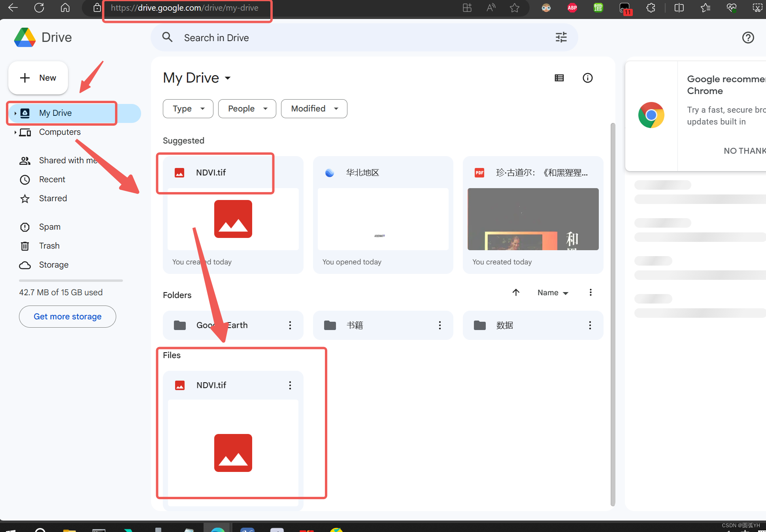Click the storage usage progress bar
766x532 pixels.
[x=70, y=281]
